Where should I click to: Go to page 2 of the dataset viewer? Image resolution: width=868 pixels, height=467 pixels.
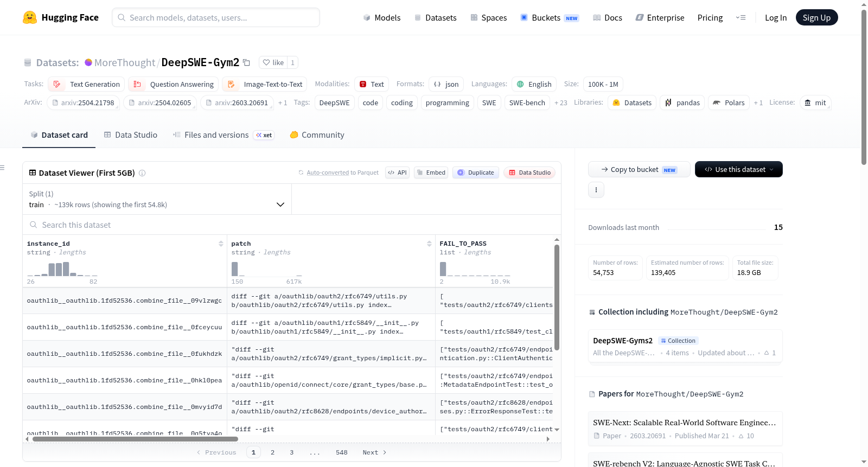(272, 452)
